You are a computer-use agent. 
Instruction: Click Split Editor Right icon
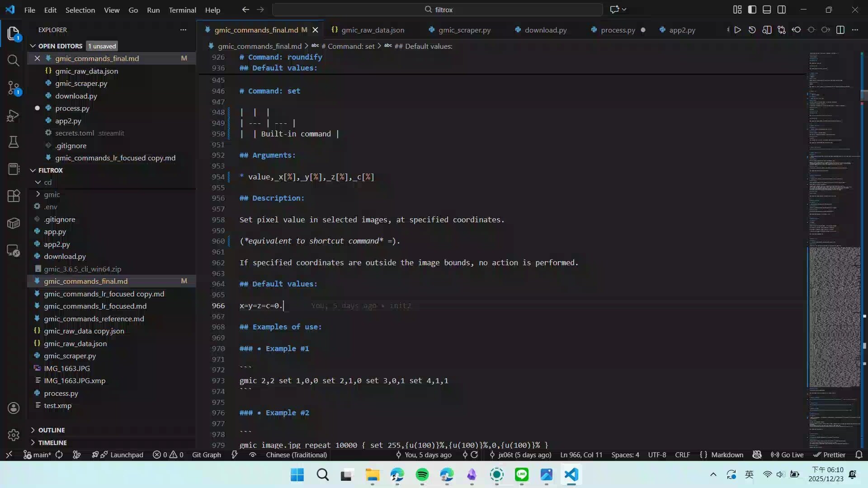pos(840,30)
